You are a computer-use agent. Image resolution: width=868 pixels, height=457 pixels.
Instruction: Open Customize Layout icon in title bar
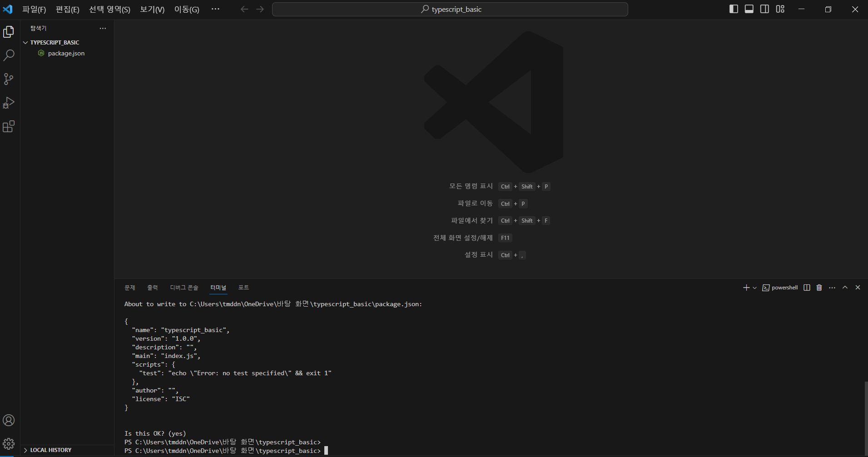[x=780, y=9]
